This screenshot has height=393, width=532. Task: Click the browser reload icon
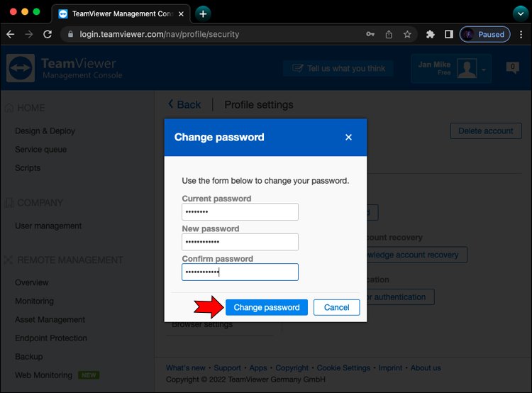click(x=48, y=34)
